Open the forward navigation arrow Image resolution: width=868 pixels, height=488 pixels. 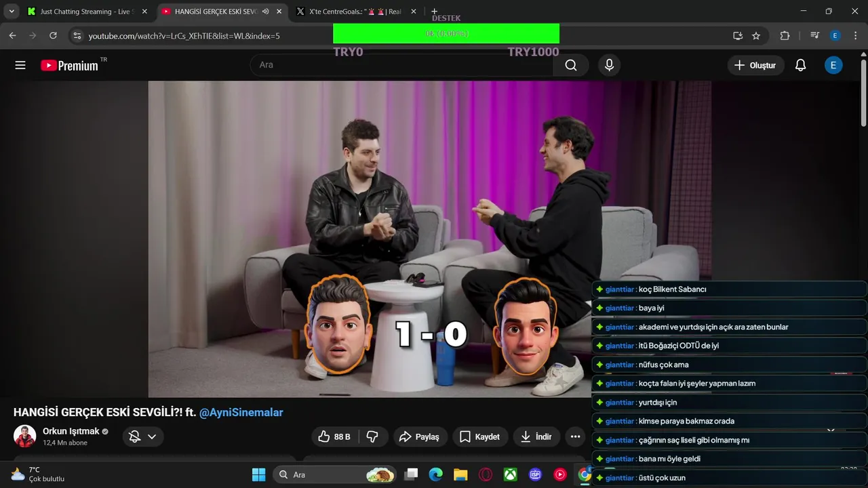pyautogui.click(x=33, y=35)
